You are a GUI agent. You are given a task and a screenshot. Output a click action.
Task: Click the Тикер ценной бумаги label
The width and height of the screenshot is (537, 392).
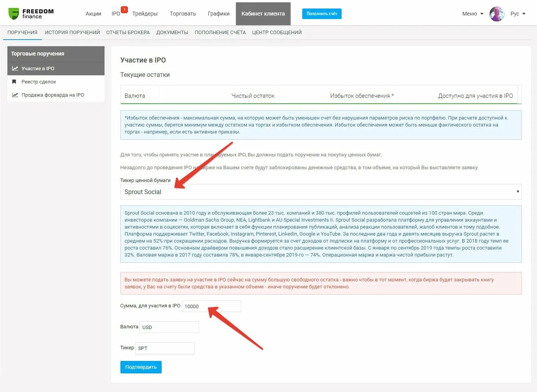145,180
